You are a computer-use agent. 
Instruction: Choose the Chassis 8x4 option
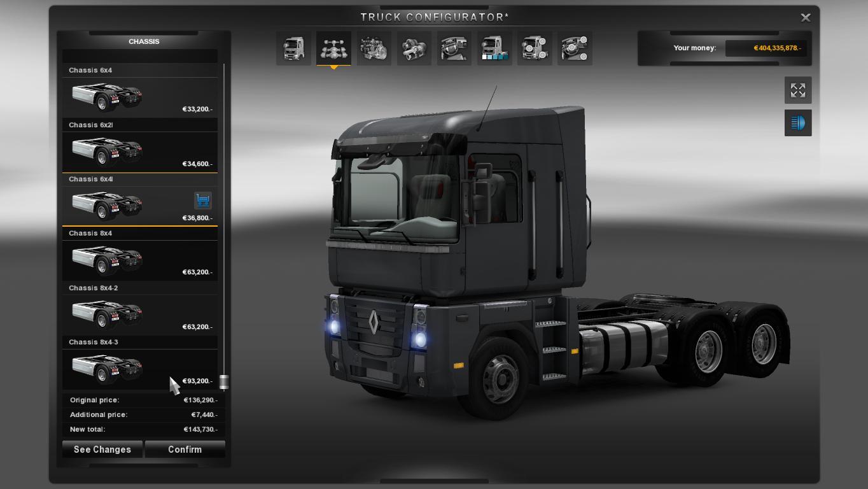(139, 259)
